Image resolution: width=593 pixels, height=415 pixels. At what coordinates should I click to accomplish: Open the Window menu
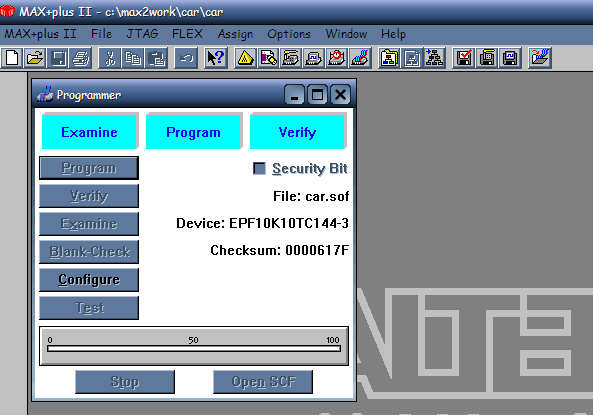tap(346, 34)
